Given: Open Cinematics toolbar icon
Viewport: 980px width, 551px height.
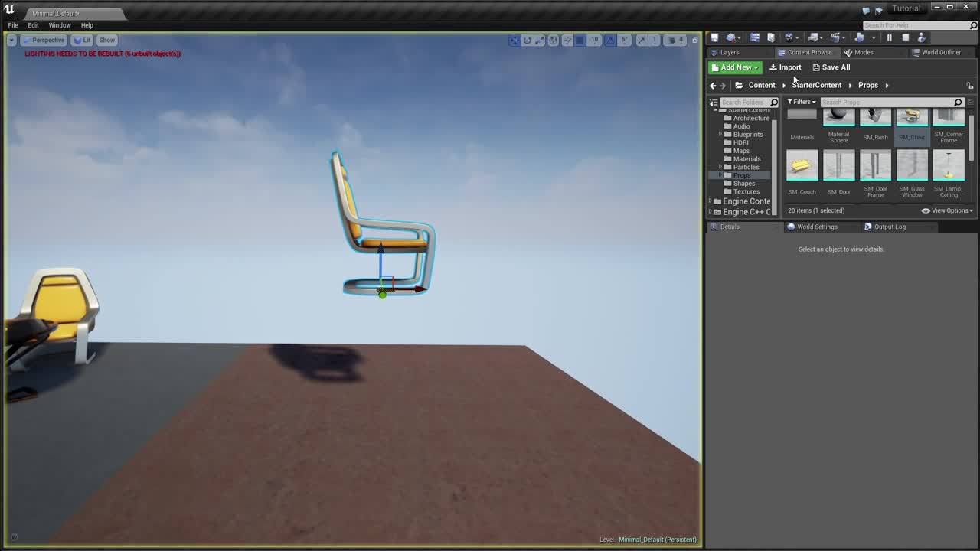Looking at the screenshot, I should [836, 37].
